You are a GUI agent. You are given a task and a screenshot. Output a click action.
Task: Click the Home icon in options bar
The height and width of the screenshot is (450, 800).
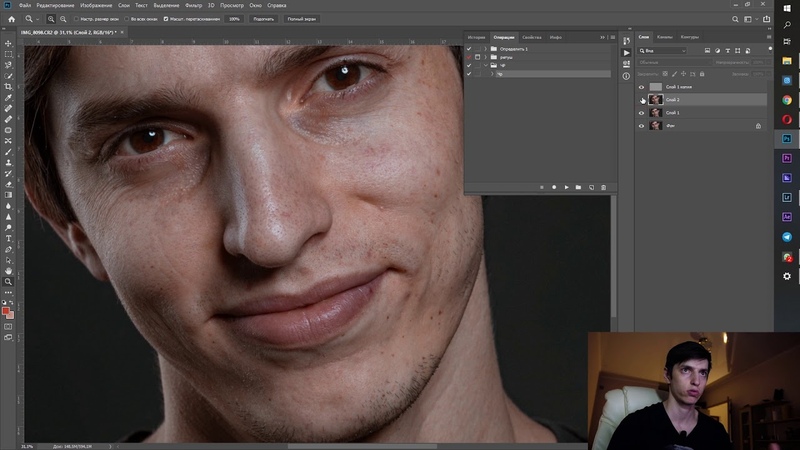(x=9, y=19)
